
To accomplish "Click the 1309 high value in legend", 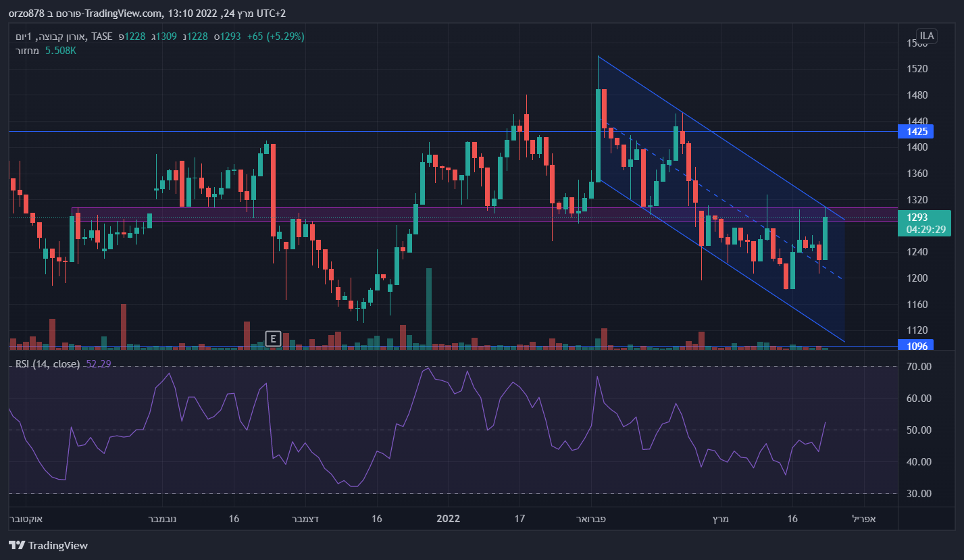I will [167, 36].
